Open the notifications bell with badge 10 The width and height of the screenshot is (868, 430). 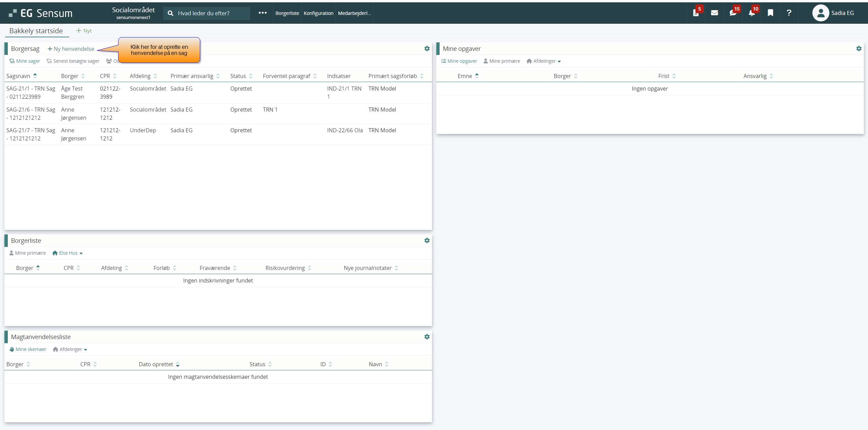coord(752,13)
